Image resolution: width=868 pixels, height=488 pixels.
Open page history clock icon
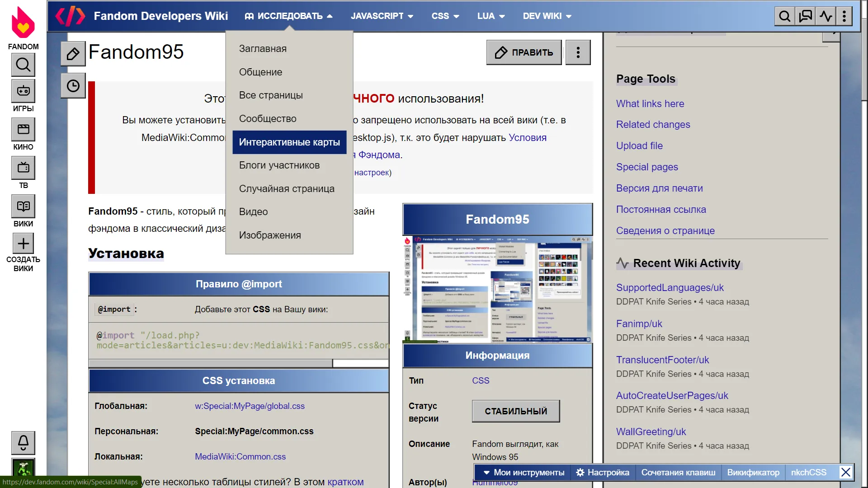tap(73, 86)
